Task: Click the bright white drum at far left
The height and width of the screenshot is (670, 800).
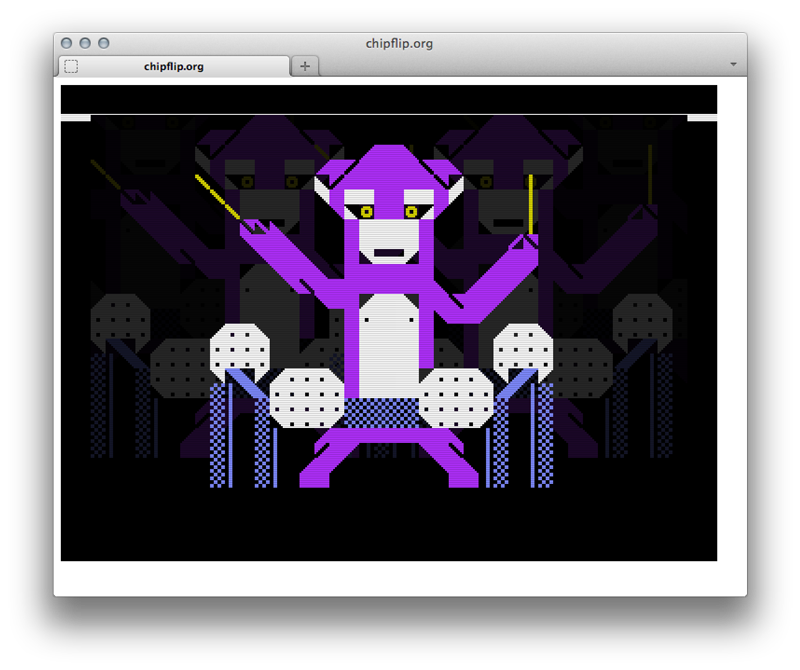Action: pos(240,350)
